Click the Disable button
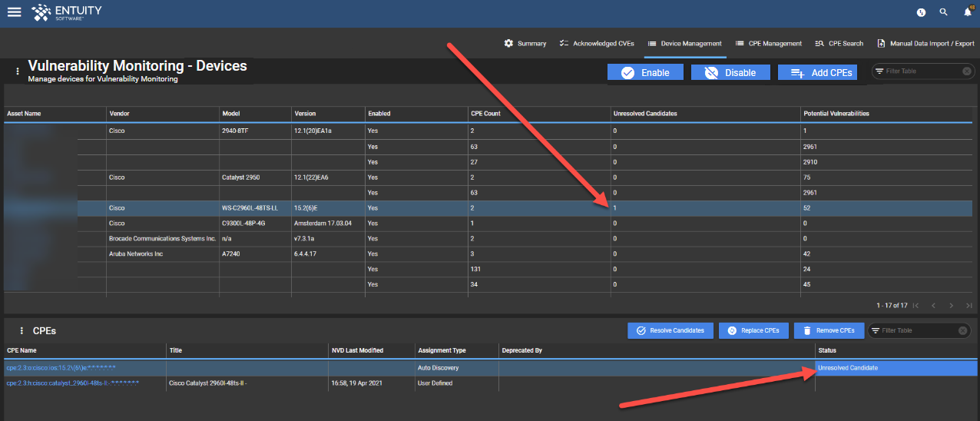The height and width of the screenshot is (421, 980). point(730,72)
